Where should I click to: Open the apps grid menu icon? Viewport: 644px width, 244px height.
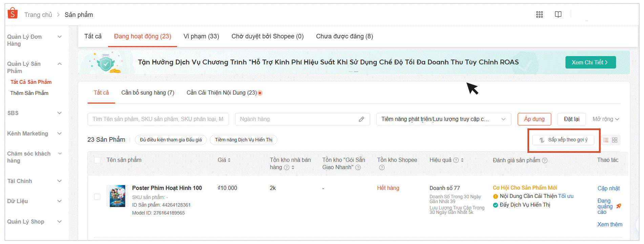point(539,14)
